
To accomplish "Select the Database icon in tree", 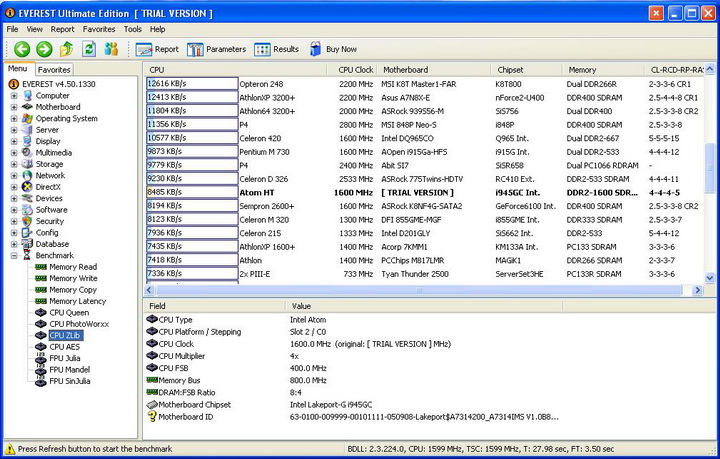I will pos(27,244).
